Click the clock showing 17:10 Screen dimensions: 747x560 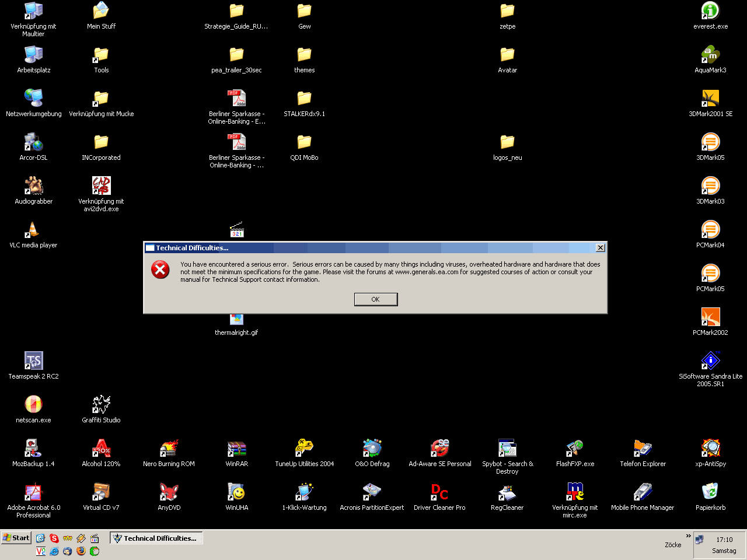[724, 540]
